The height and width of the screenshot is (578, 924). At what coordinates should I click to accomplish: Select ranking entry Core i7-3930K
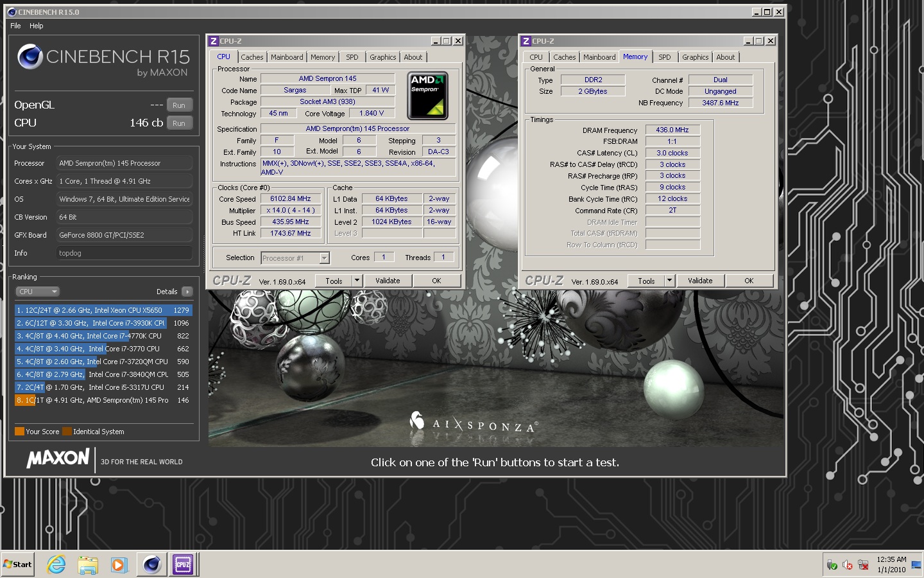coord(103,323)
